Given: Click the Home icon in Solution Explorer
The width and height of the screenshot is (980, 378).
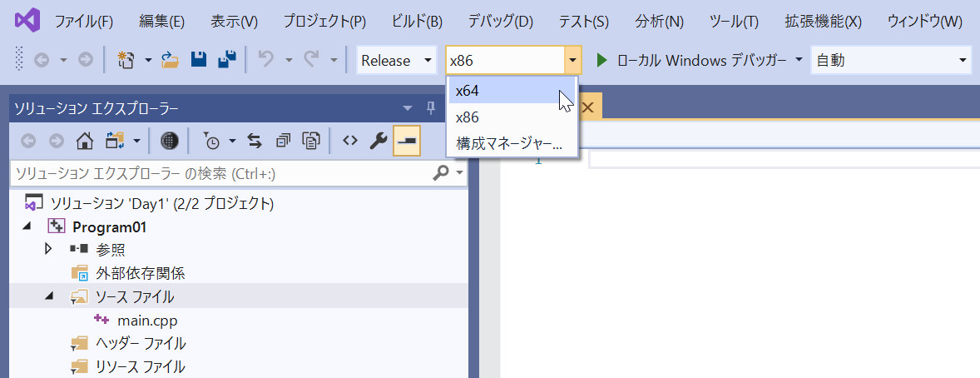Looking at the screenshot, I should click(x=84, y=141).
